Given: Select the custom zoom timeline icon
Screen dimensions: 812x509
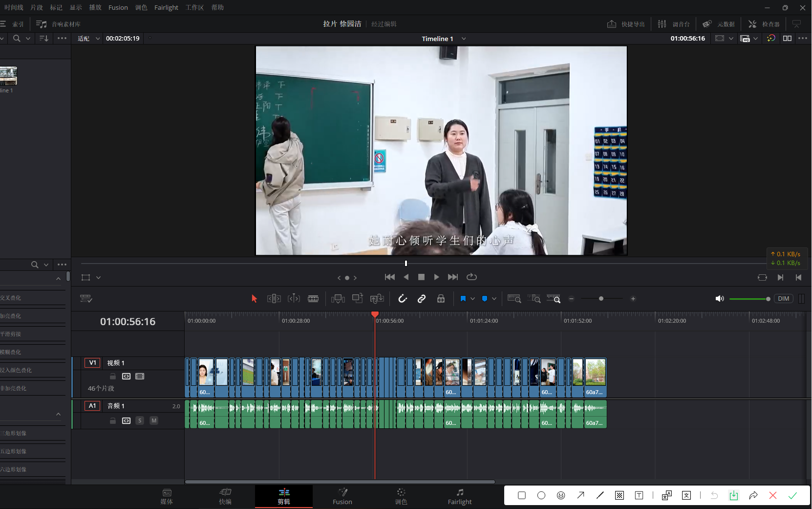Looking at the screenshot, I should pos(554,299).
